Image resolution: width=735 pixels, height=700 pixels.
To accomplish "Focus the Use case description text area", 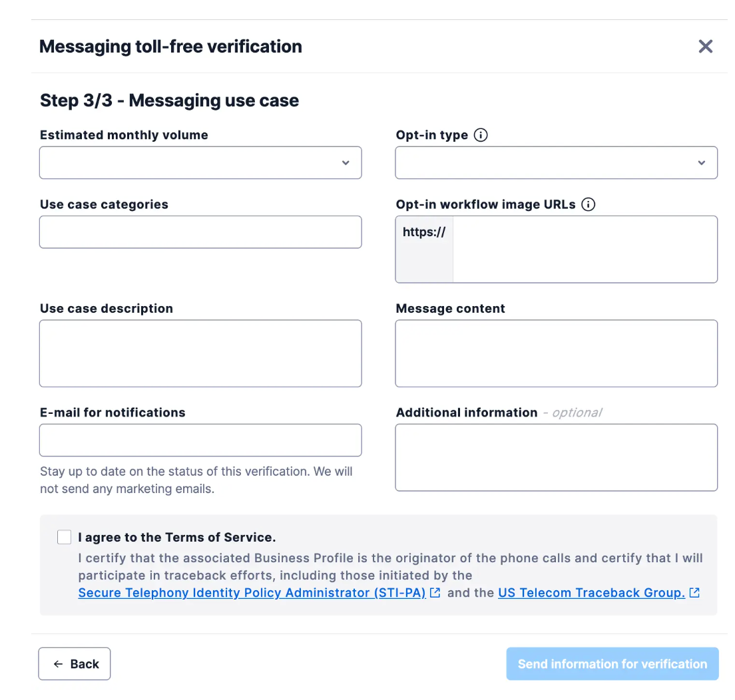I will click(200, 353).
